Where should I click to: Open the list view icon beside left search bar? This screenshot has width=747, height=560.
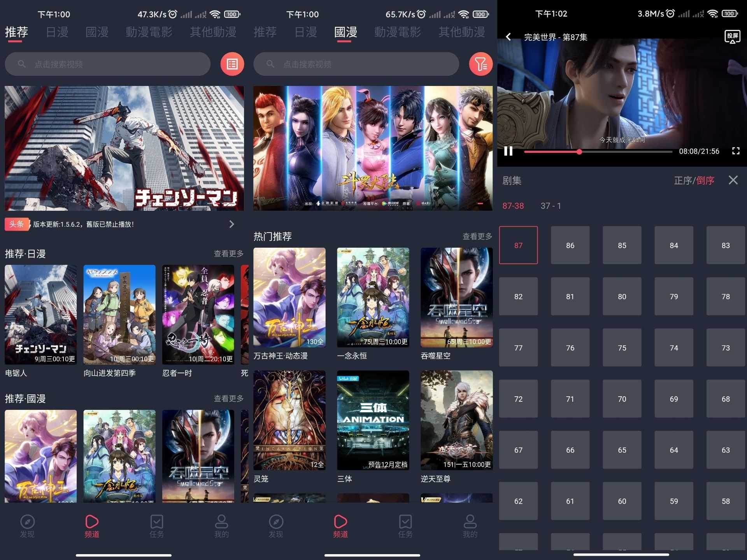tap(232, 64)
